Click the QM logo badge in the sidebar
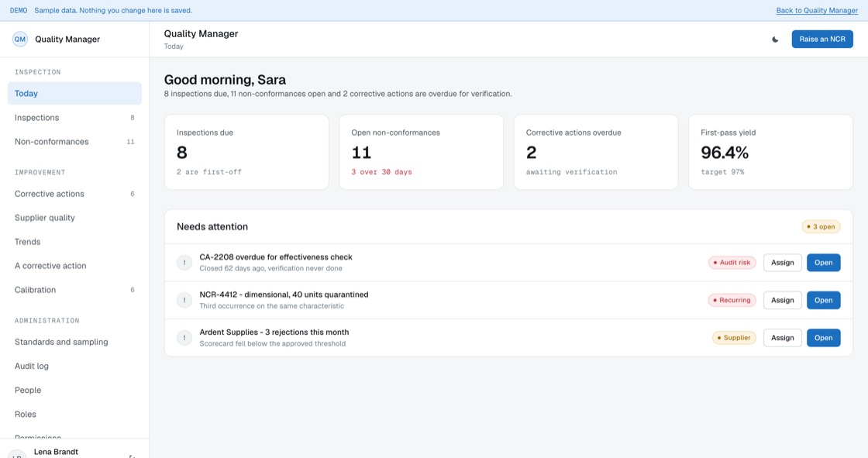The image size is (868, 458). pyautogui.click(x=20, y=40)
